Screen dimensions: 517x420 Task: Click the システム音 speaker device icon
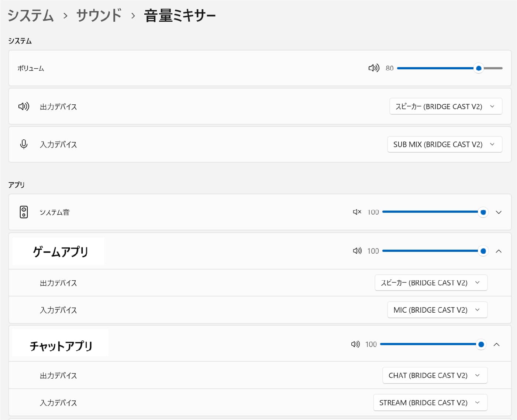click(x=24, y=212)
